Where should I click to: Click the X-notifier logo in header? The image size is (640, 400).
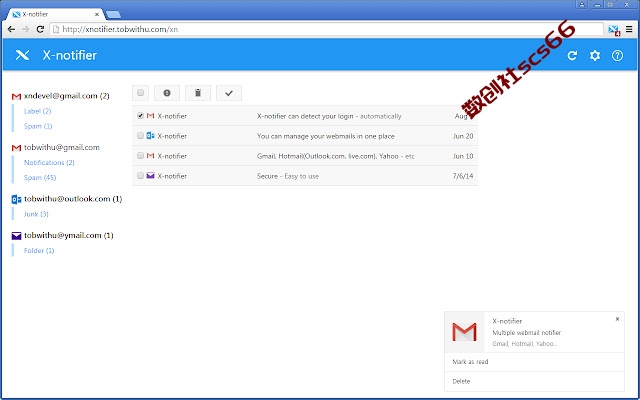pyautogui.click(x=22, y=55)
